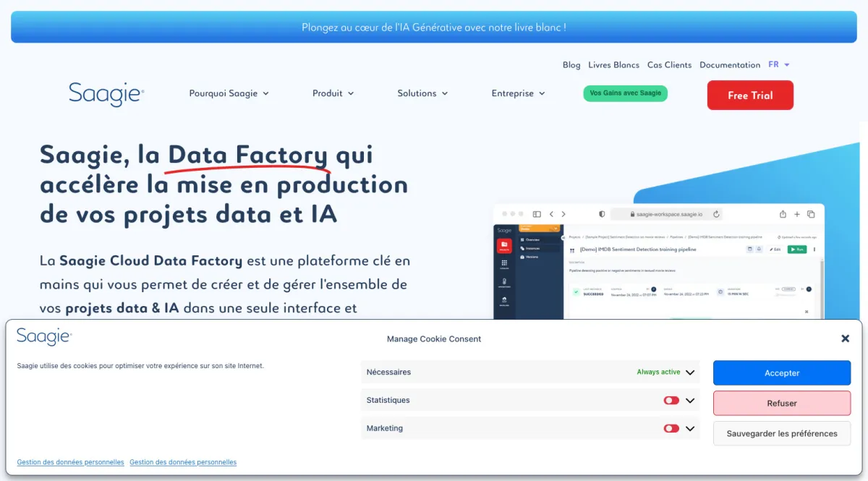Start the Free Trial
Image resolution: width=868 pixels, height=481 pixels.
point(750,95)
